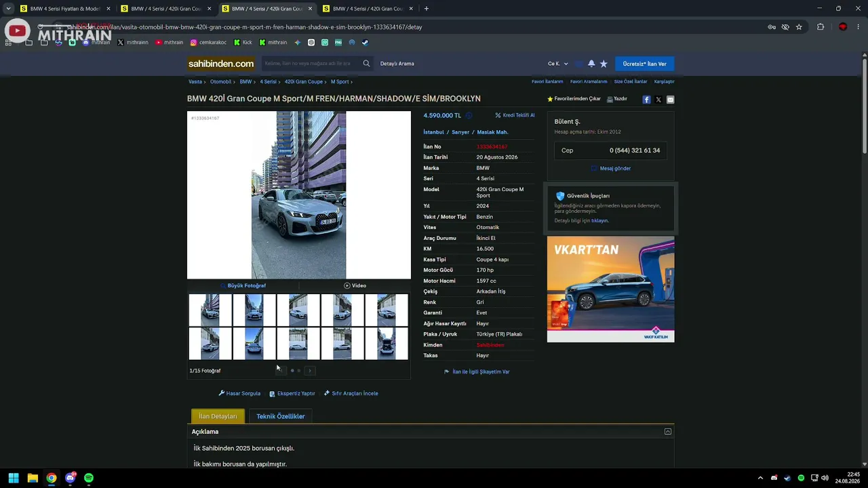
Task: Click in site search input field
Action: click(x=311, y=64)
